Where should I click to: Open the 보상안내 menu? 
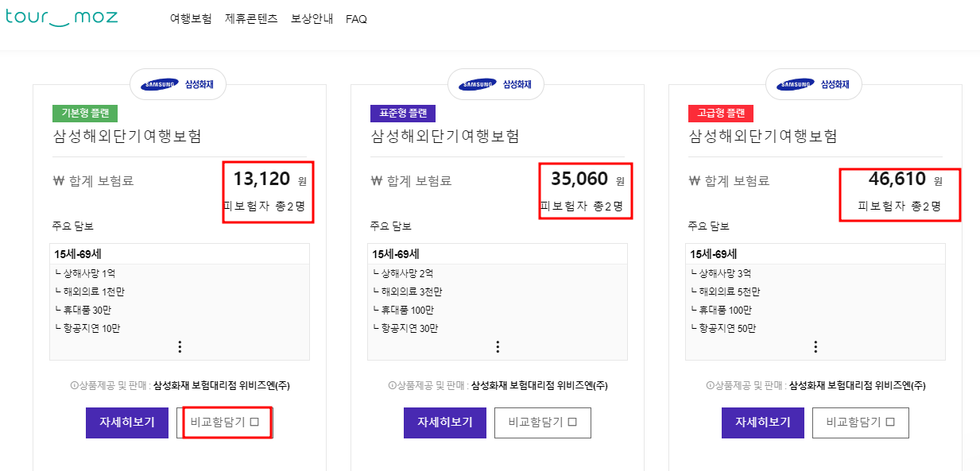[x=312, y=18]
